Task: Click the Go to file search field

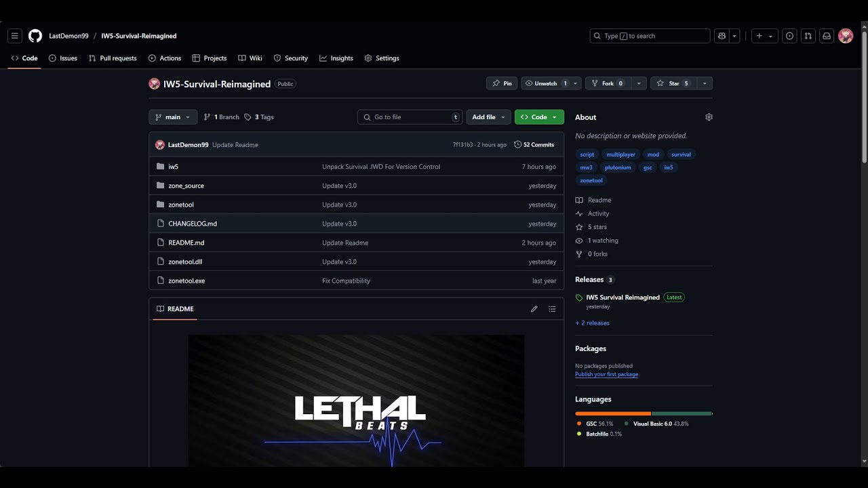Action: (x=410, y=117)
